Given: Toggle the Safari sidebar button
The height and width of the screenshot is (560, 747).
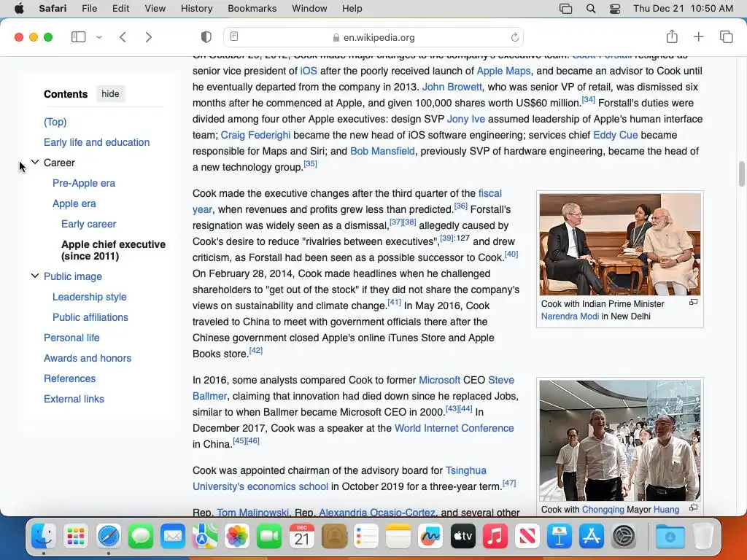Looking at the screenshot, I should [78, 36].
